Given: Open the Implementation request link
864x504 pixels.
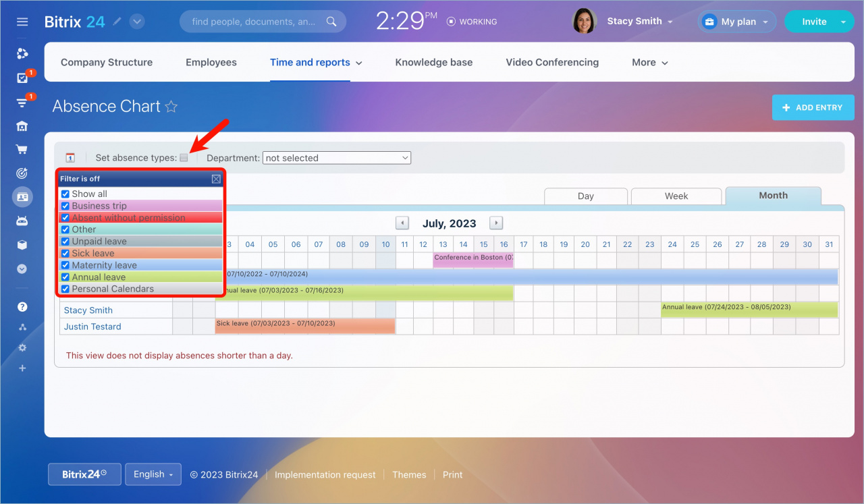Looking at the screenshot, I should coord(325,475).
